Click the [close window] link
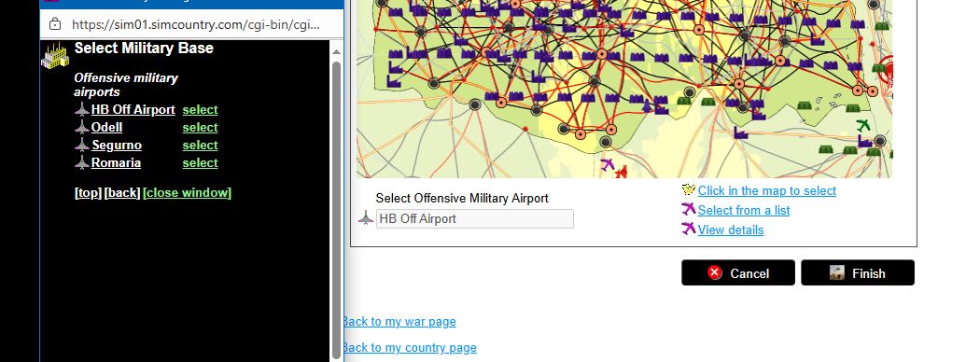This screenshot has height=362, width=980. (187, 192)
